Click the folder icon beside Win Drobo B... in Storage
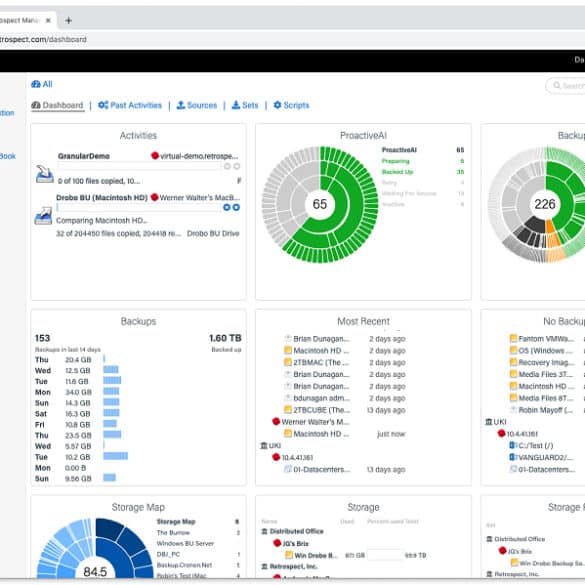The width and height of the screenshot is (585, 585). [289, 556]
